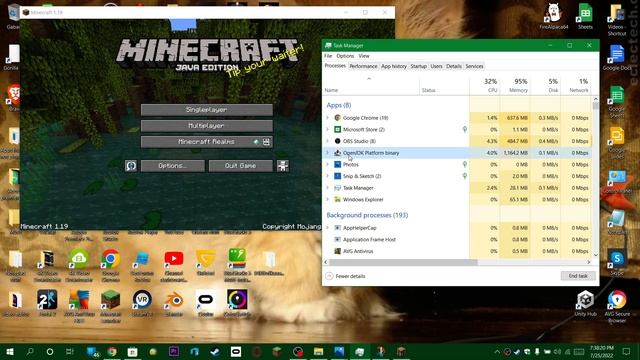Open the Google Docs desktop shortcut
640x360 pixels.
[x=617, y=58]
